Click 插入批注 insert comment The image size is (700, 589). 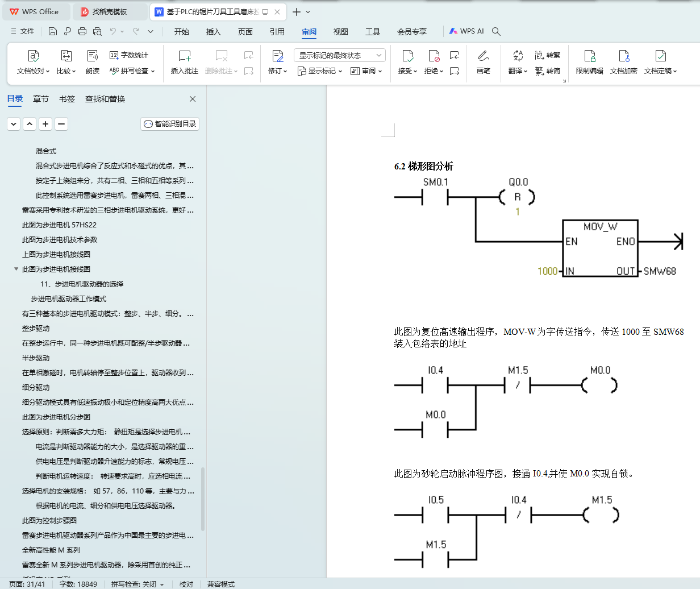pyautogui.click(x=185, y=63)
